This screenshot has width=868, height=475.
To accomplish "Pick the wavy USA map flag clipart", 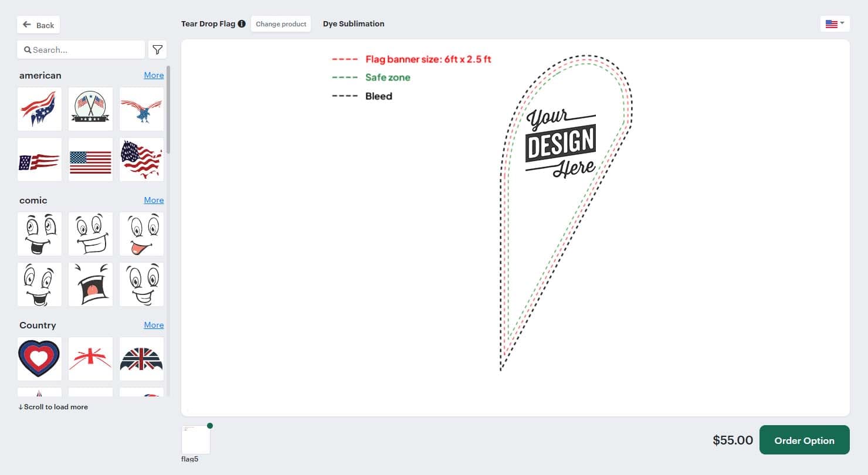I will [x=141, y=160].
